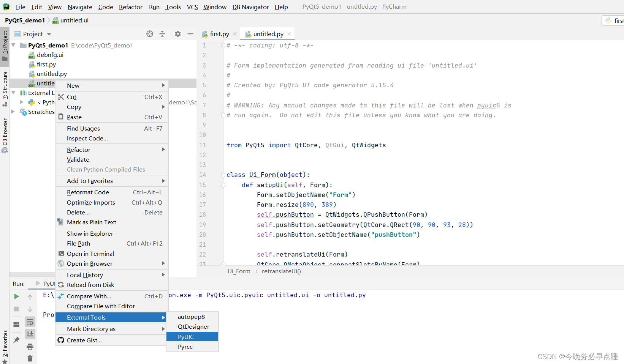Click the locate/scroll-from-source target icon
This screenshot has height=364, width=624.
(150, 34)
